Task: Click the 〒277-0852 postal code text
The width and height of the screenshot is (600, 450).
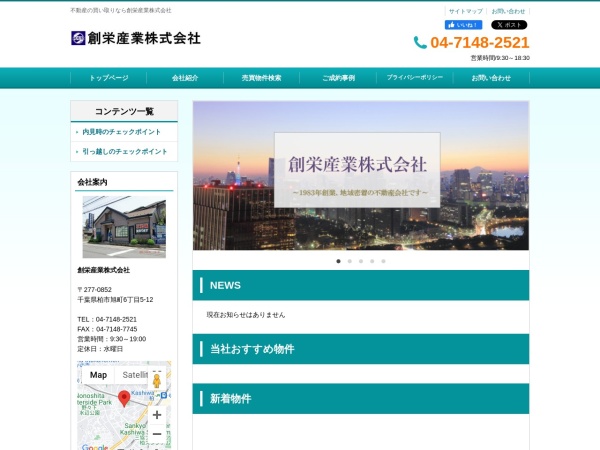Action: (x=95, y=290)
